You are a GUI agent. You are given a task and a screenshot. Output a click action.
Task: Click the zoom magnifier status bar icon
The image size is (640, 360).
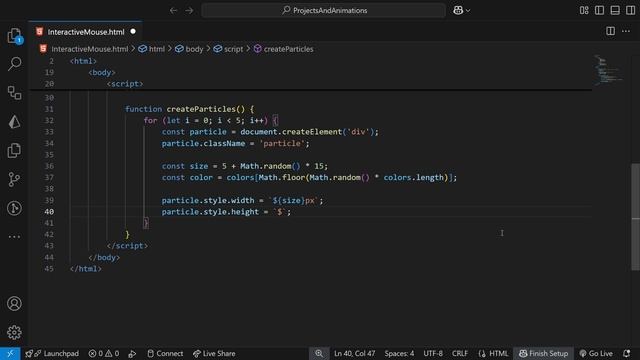point(319,353)
